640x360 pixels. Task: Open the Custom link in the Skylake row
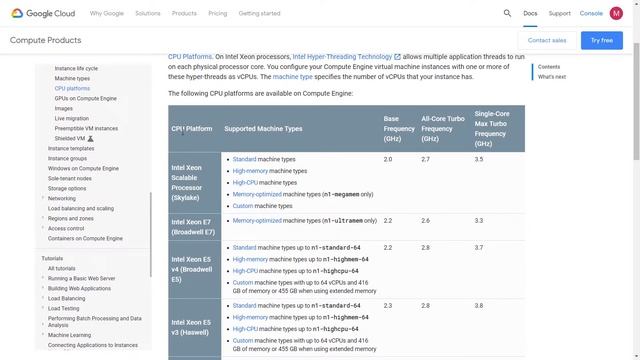(243, 206)
